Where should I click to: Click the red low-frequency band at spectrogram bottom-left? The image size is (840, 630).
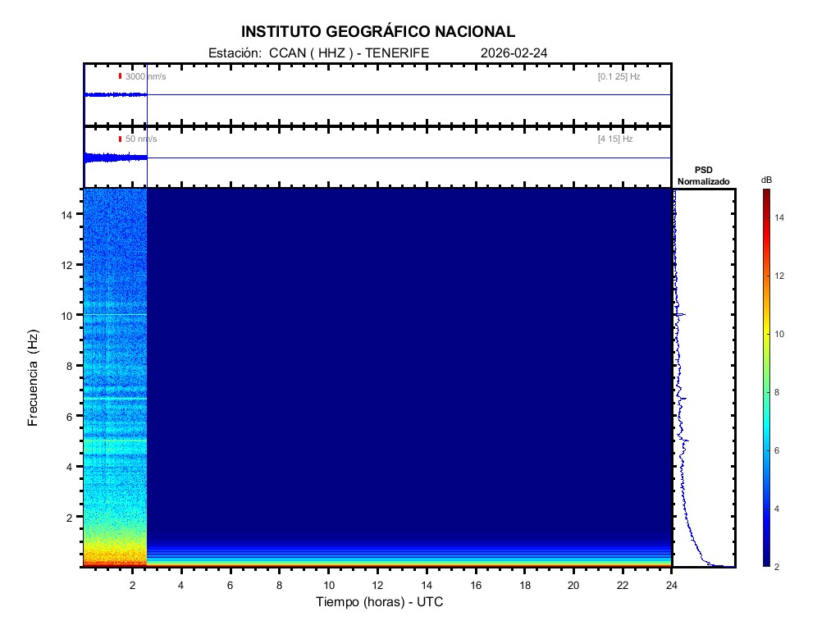tap(115, 563)
